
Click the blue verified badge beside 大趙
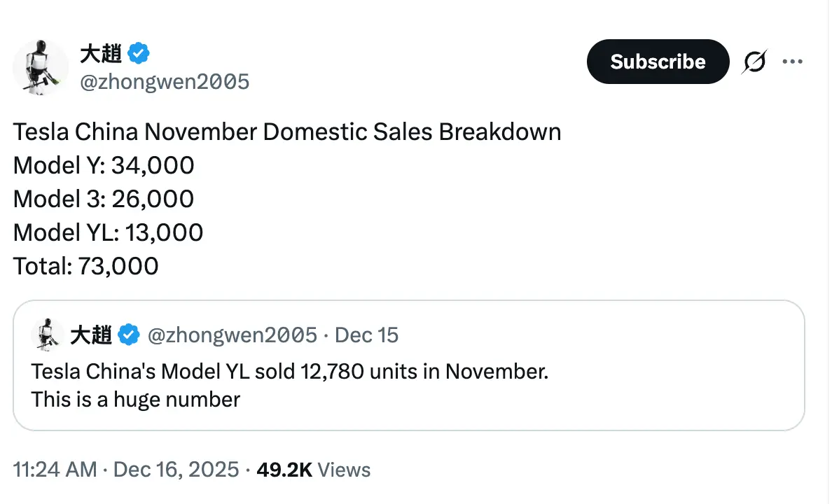point(139,52)
